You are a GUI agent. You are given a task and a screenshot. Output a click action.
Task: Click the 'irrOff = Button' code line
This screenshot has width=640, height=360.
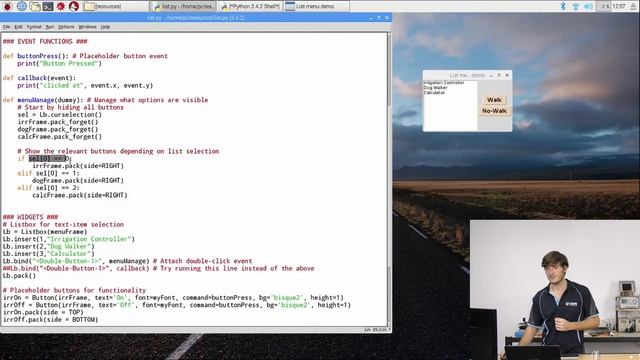click(177, 305)
